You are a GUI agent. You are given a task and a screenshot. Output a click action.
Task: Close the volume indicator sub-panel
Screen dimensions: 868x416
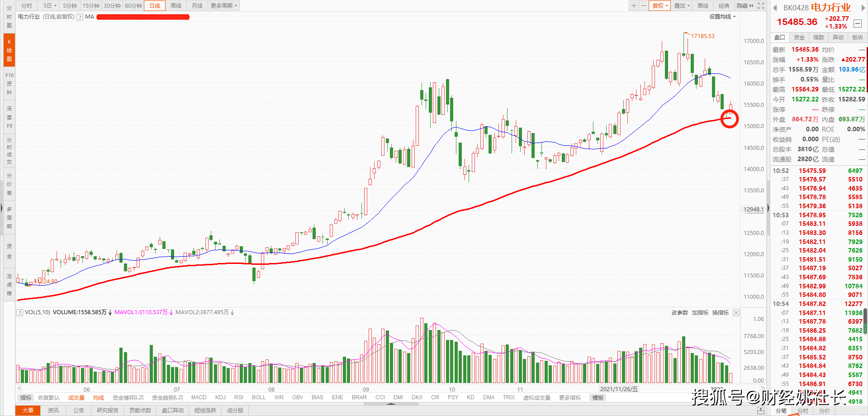pos(736,312)
